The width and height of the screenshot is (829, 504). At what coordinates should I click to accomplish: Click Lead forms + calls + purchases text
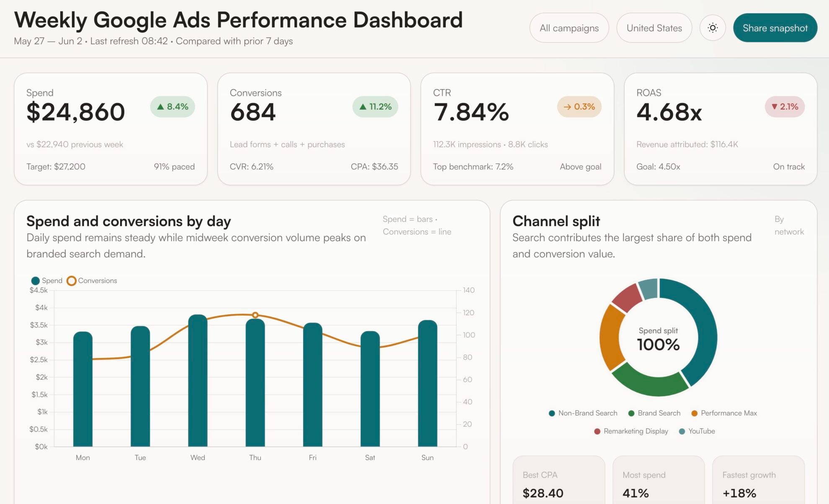(287, 144)
